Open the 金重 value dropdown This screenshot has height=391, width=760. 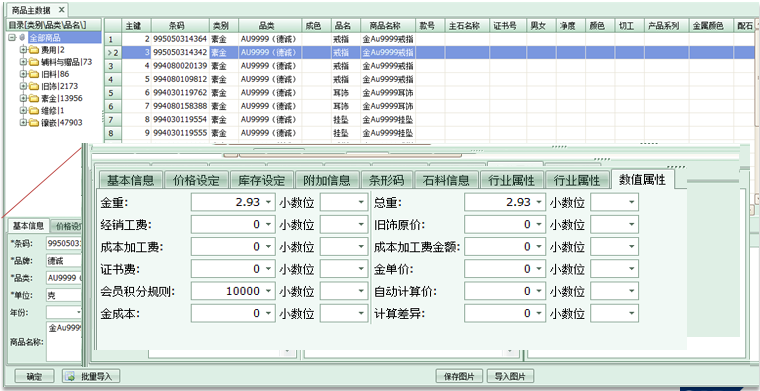269,203
